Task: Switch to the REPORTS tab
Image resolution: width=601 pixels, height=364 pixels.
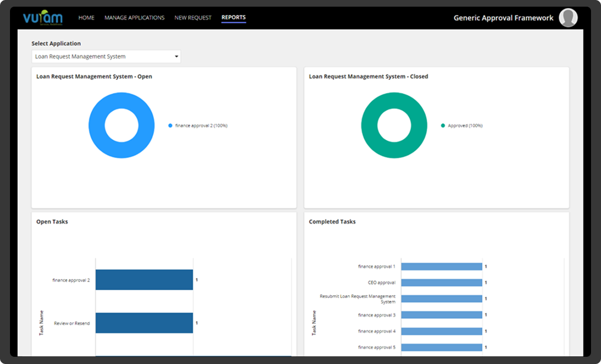Action: click(x=233, y=18)
